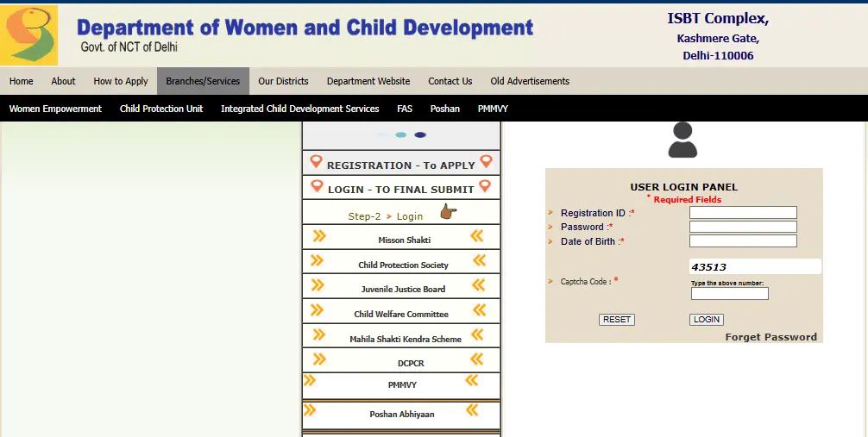Click the left double-arrow icon of Misson Shakti
The width and height of the screenshot is (868, 437).
(319, 236)
